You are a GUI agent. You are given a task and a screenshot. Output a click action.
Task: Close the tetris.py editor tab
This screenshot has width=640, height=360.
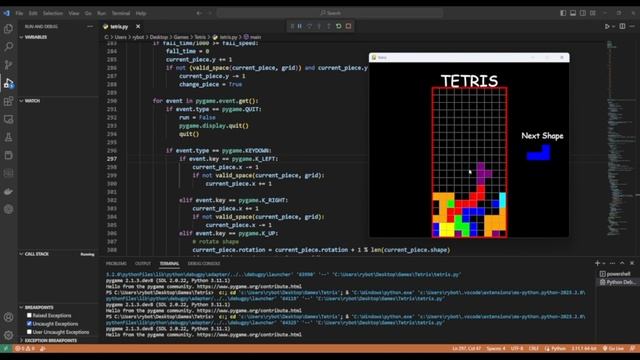[138, 27]
